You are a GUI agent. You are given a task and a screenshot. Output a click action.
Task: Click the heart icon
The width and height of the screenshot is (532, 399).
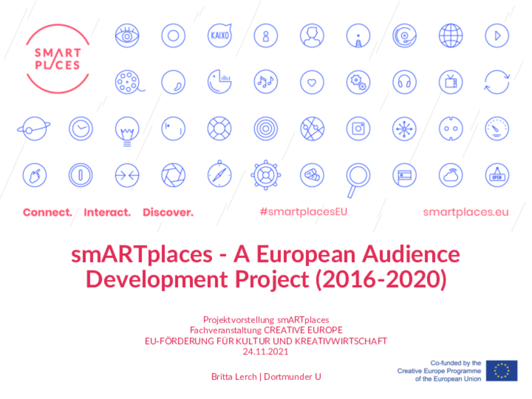[312, 82]
